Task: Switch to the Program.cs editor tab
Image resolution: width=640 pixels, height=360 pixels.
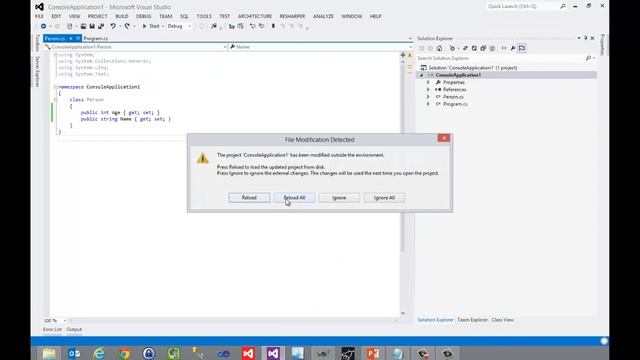Action: (x=96, y=38)
